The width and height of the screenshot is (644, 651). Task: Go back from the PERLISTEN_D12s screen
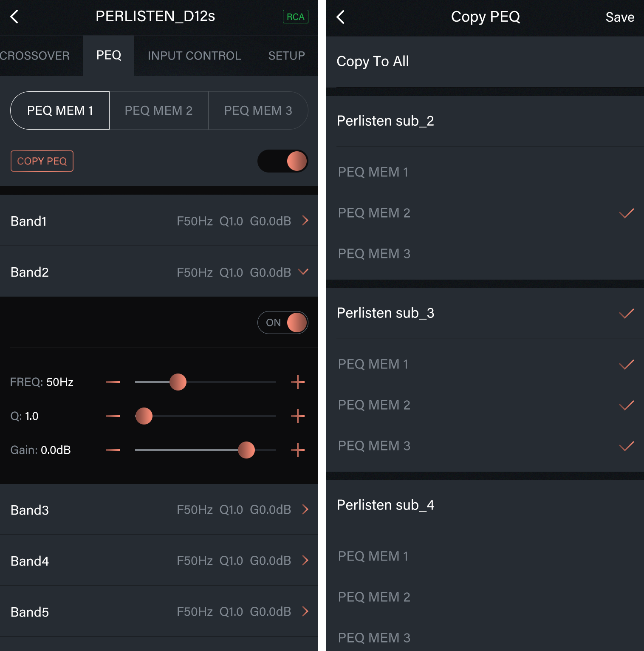coord(14,17)
